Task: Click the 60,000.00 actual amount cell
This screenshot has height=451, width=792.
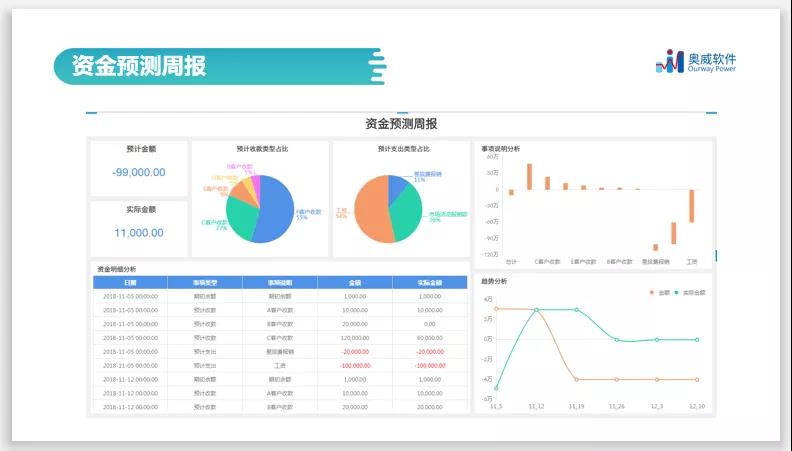Action: pyautogui.click(x=430, y=338)
